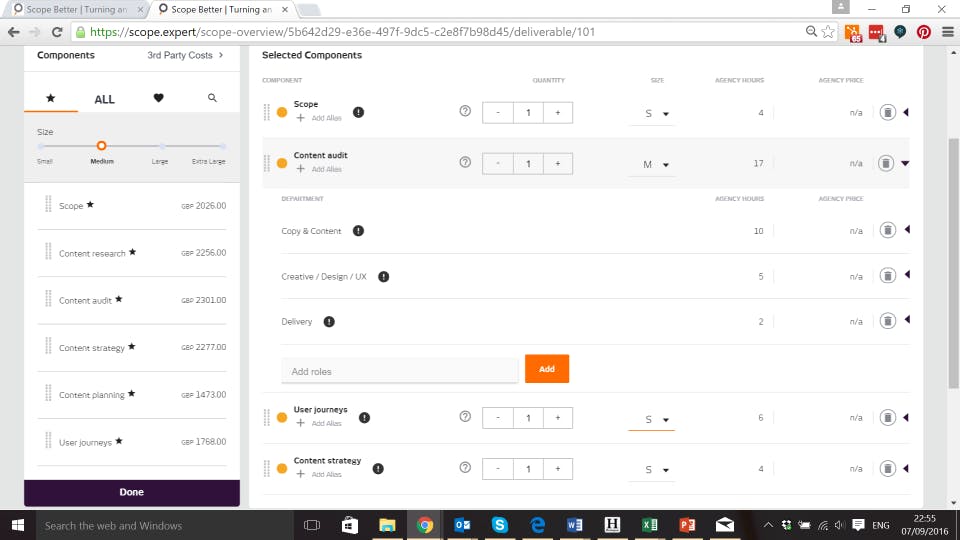Delete the Content strategy component

(887, 468)
